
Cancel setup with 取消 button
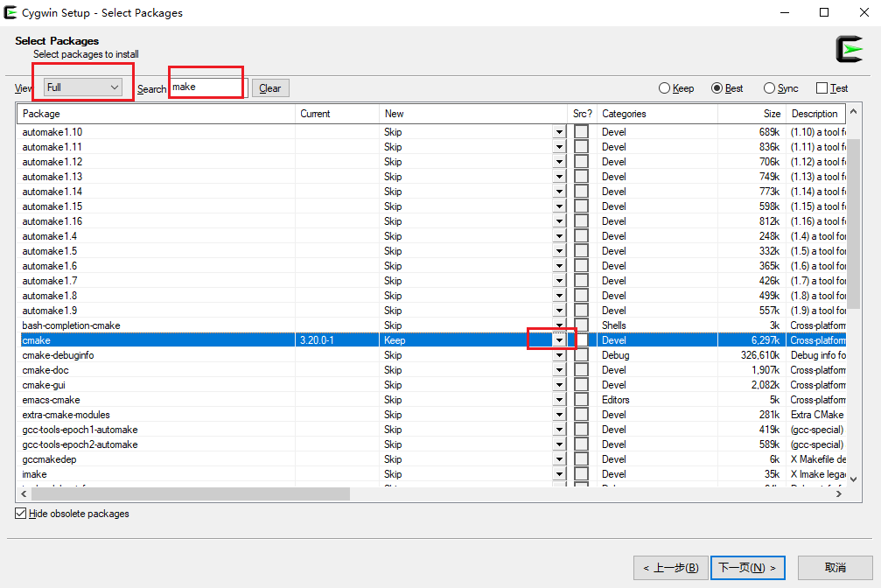(835, 568)
